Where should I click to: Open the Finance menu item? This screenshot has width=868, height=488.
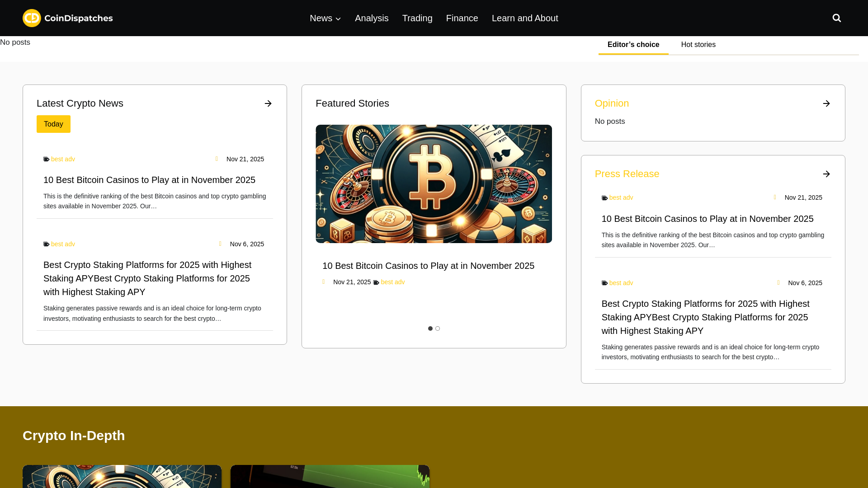coord(462,18)
